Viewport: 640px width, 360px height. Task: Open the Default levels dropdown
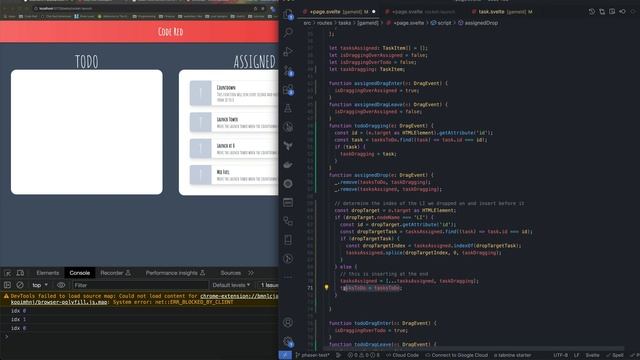click(x=231, y=285)
